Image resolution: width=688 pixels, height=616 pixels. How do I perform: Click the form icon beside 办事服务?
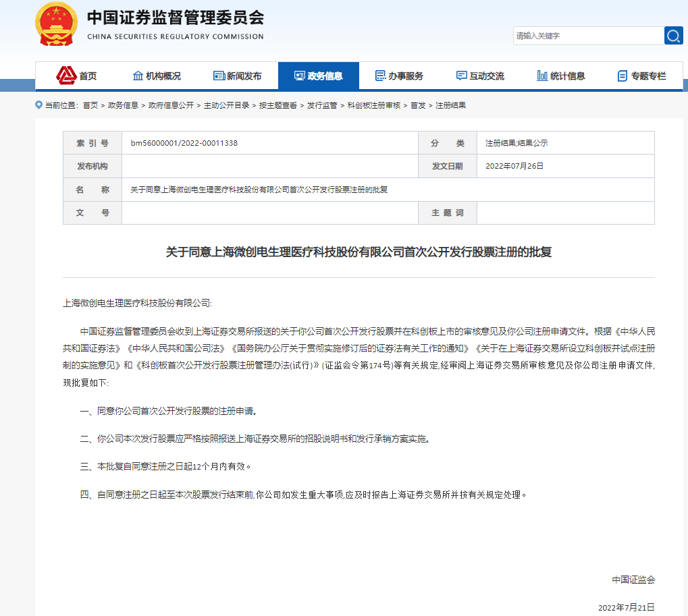point(380,76)
